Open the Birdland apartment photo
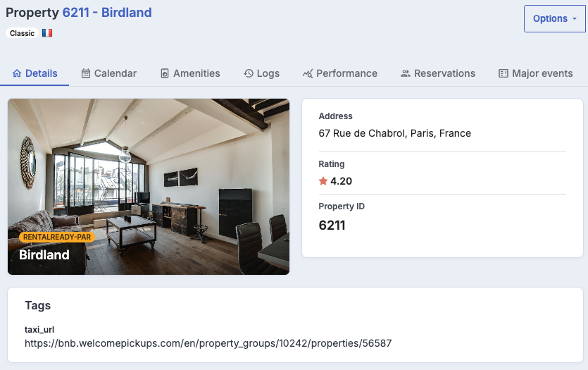Image resolution: width=588 pixels, height=370 pixels. click(x=149, y=187)
